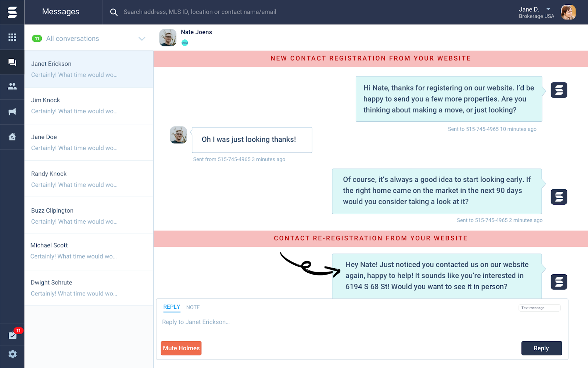Open Buzz Clipington conversation

pos(89,215)
